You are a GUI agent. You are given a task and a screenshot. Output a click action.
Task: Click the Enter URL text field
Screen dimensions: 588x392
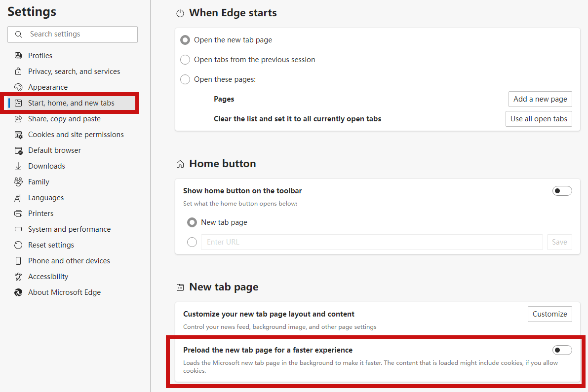click(x=372, y=242)
